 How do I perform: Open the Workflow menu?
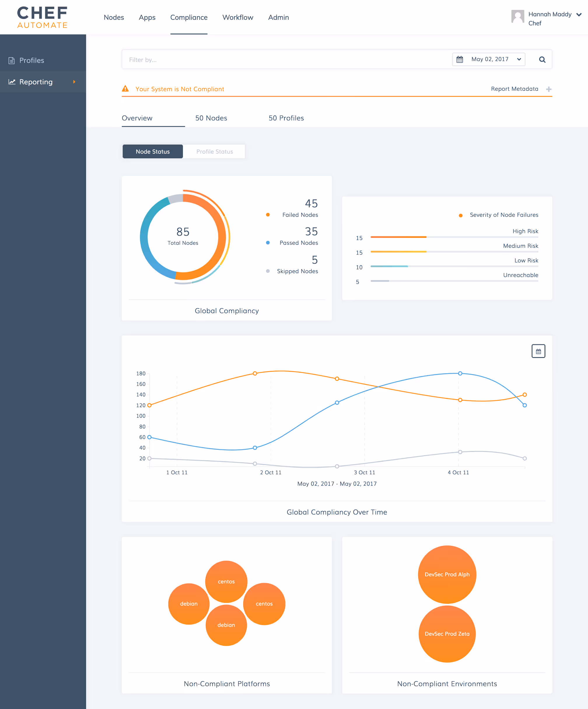click(x=238, y=17)
